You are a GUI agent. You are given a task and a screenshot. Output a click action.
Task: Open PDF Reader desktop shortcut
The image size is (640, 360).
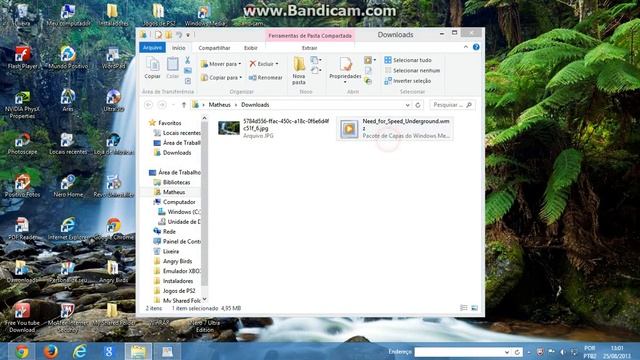(x=22, y=229)
